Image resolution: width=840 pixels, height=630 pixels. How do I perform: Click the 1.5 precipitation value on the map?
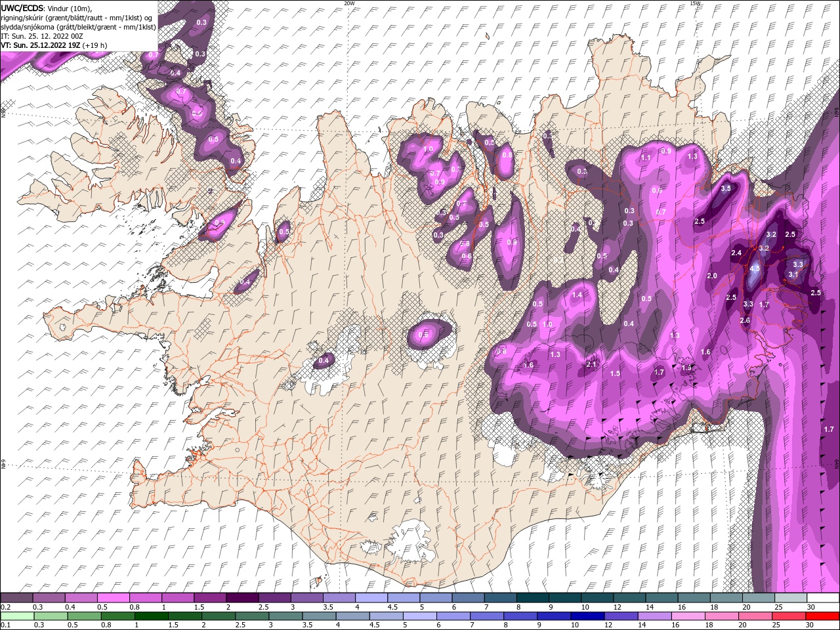[x=615, y=373]
